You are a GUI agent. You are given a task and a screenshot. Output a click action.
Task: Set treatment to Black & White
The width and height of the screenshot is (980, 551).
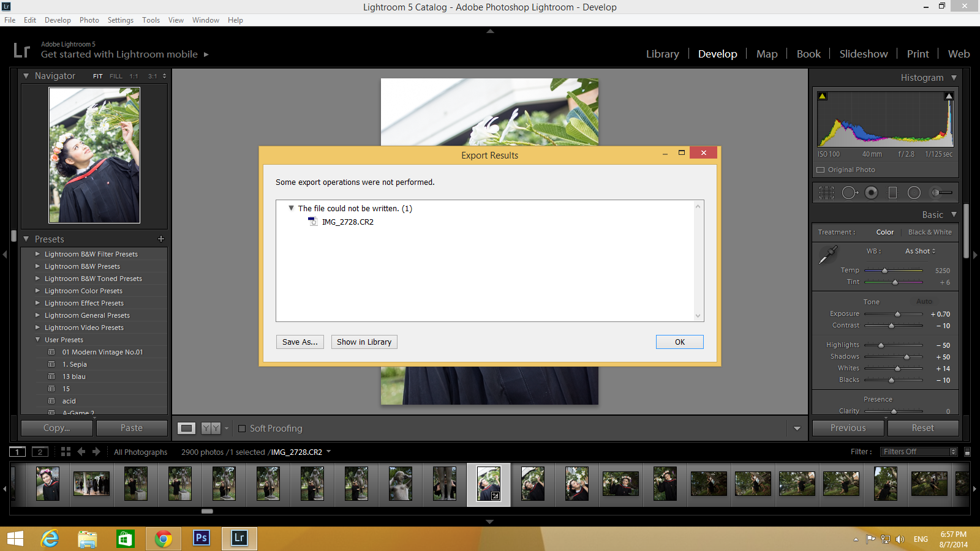(930, 232)
